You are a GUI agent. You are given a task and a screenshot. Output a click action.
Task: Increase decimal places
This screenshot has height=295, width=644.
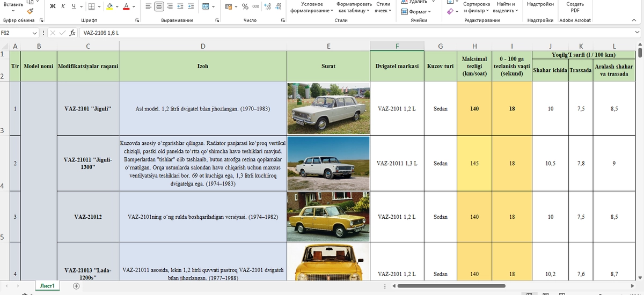(268, 6)
